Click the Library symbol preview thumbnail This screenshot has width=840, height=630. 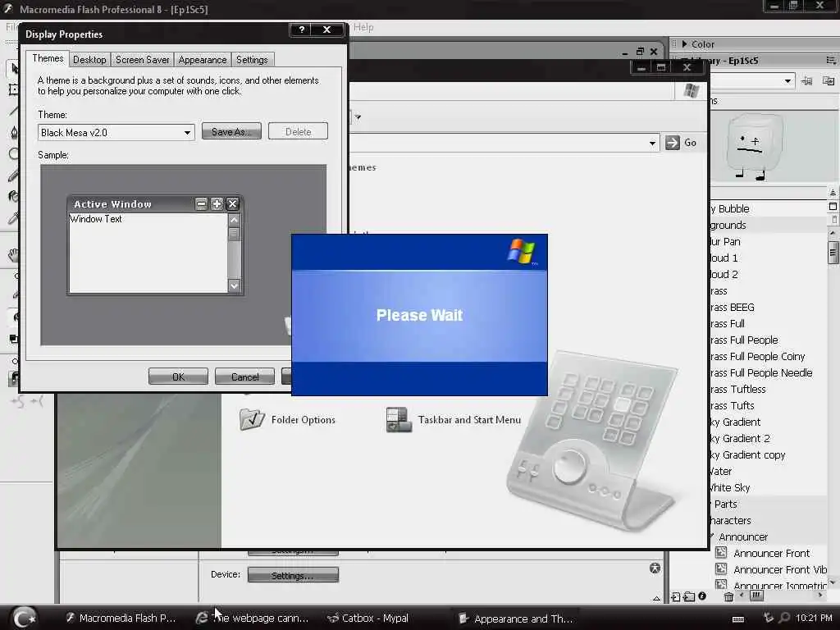point(755,146)
